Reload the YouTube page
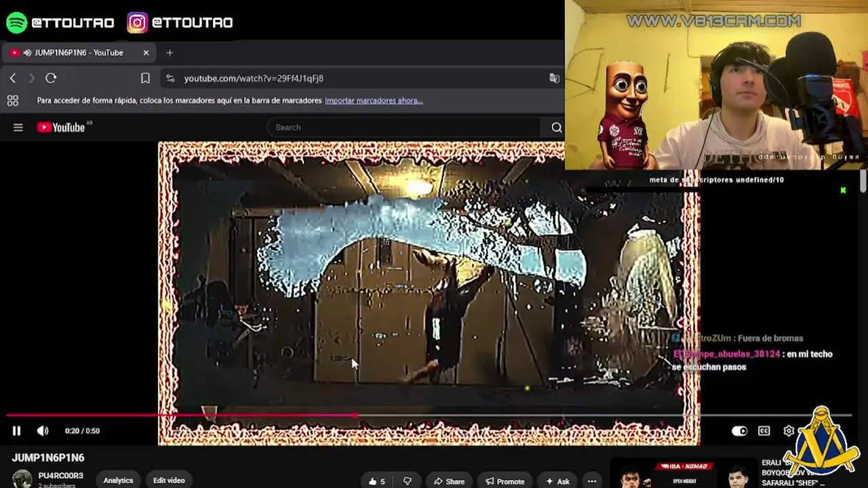 pyautogui.click(x=51, y=79)
